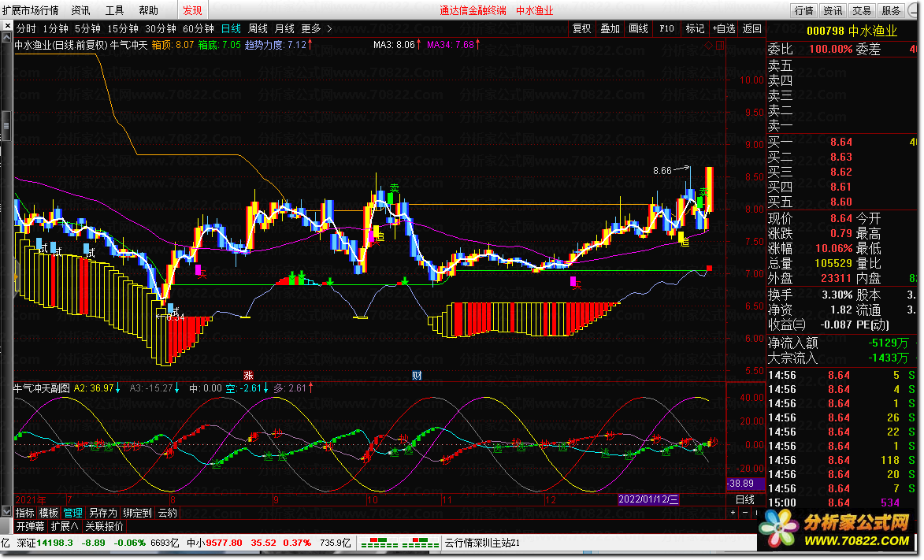Click the 管理 tab at the bottom
This screenshot has height=560, width=924.
[73, 513]
